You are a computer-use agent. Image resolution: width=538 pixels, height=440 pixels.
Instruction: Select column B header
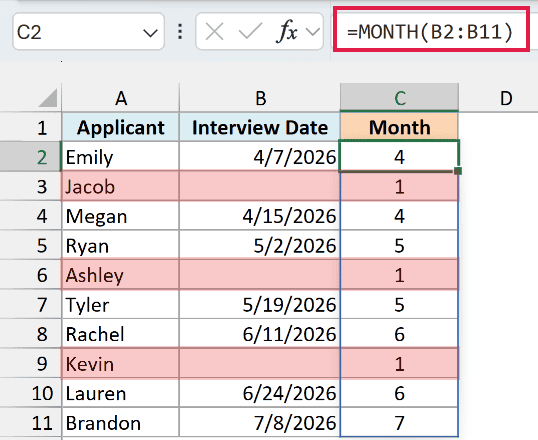pos(260,98)
